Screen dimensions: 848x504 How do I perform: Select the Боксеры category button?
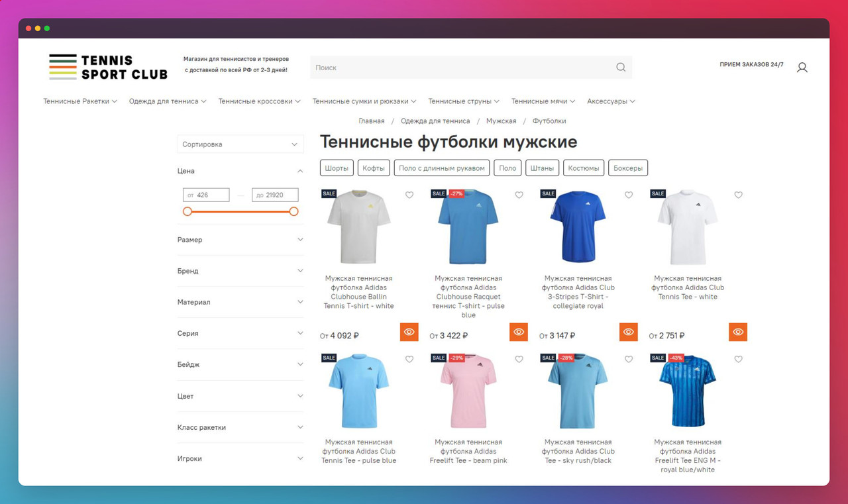coord(628,168)
